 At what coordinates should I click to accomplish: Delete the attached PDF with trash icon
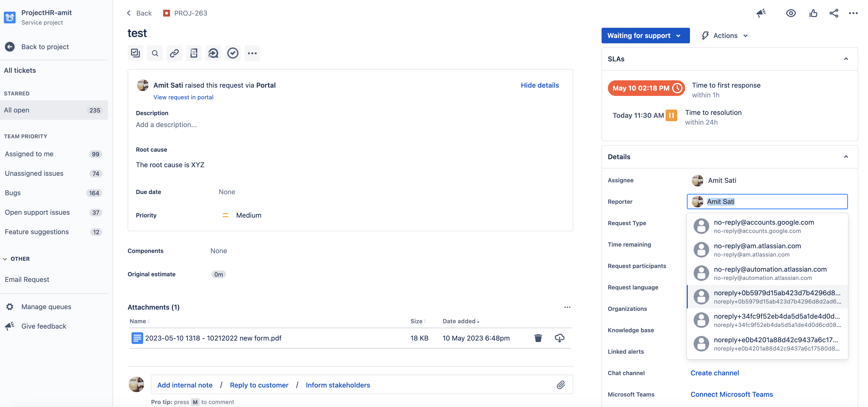[x=538, y=338]
